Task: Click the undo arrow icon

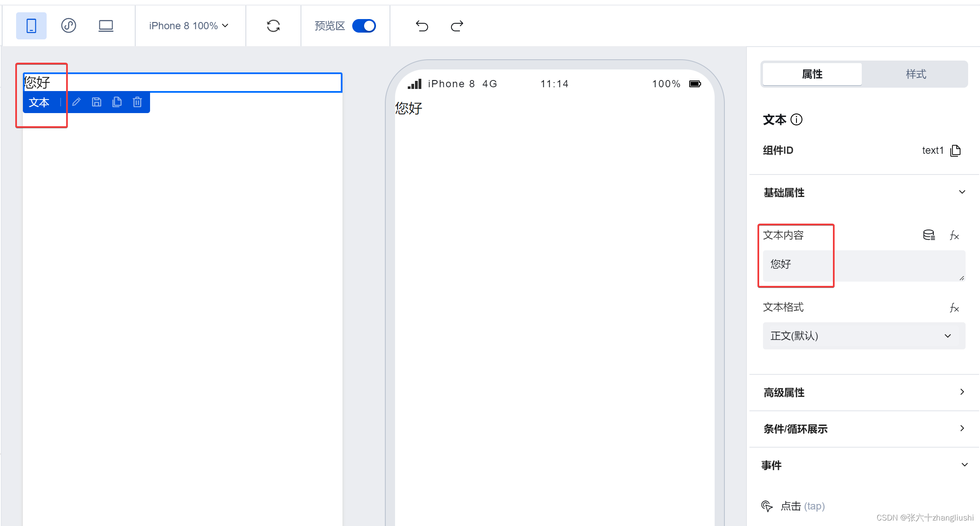Action: 422,26
